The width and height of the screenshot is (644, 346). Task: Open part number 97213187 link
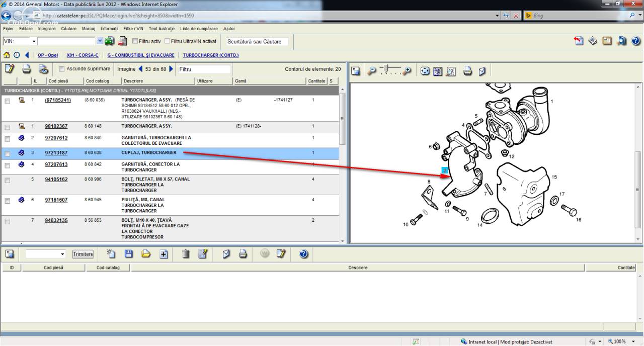56,153
